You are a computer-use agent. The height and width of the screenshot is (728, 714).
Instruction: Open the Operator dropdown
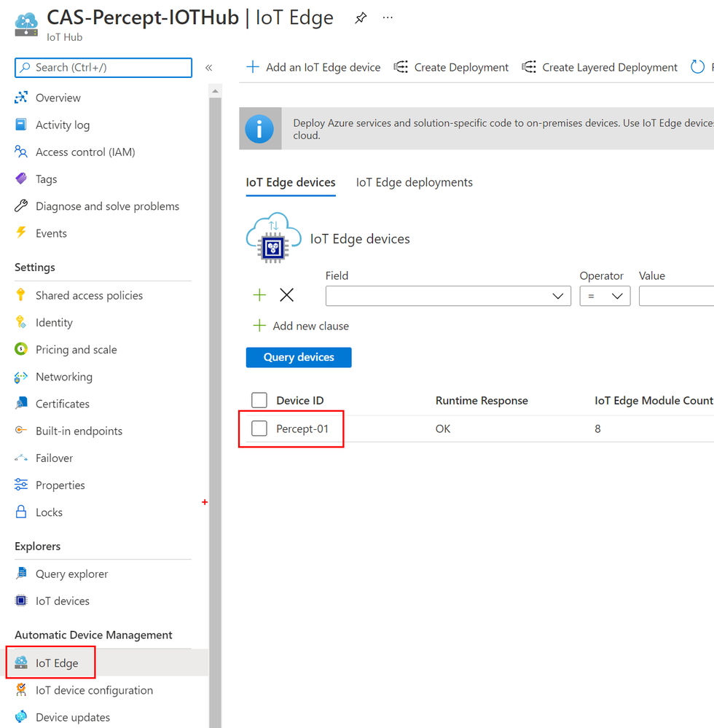click(605, 296)
